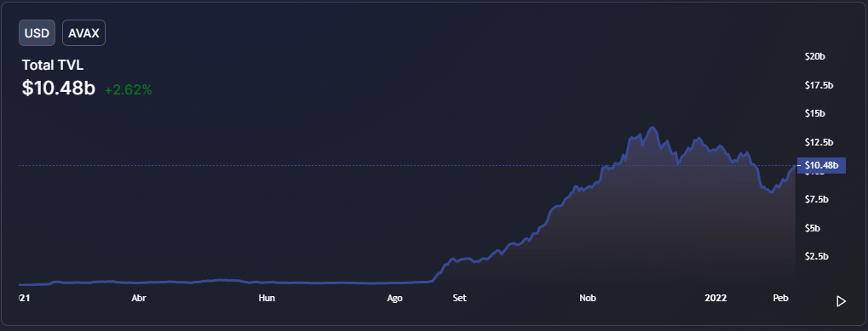The height and width of the screenshot is (331, 868).
Task: Select the 2022 marker on the time axis
Action: coord(716,298)
